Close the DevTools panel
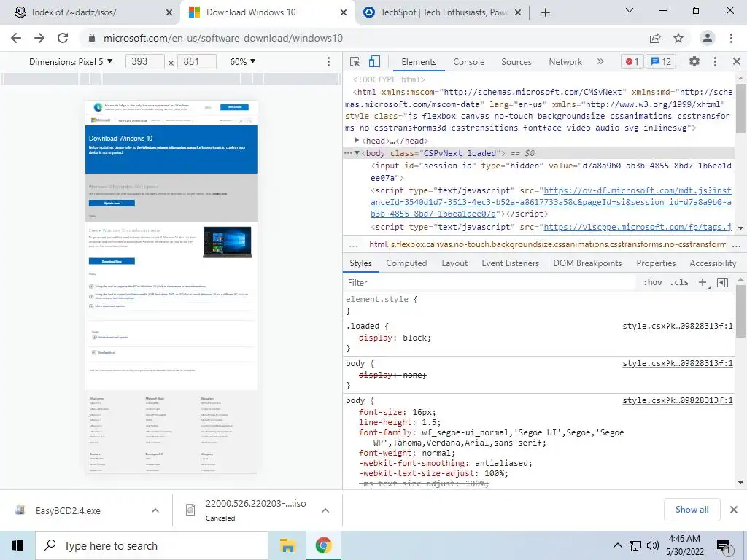This screenshot has width=747, height=560. (x=737, y=61)
